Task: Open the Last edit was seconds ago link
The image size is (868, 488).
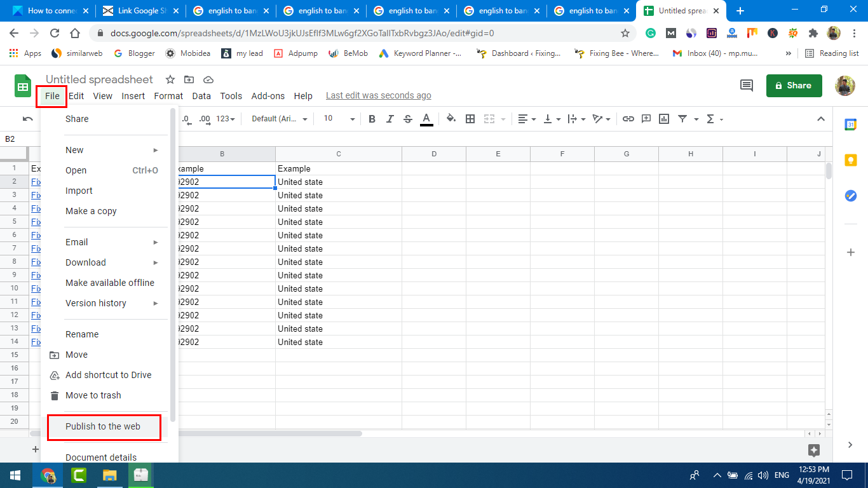Action: tap(378, 96)
